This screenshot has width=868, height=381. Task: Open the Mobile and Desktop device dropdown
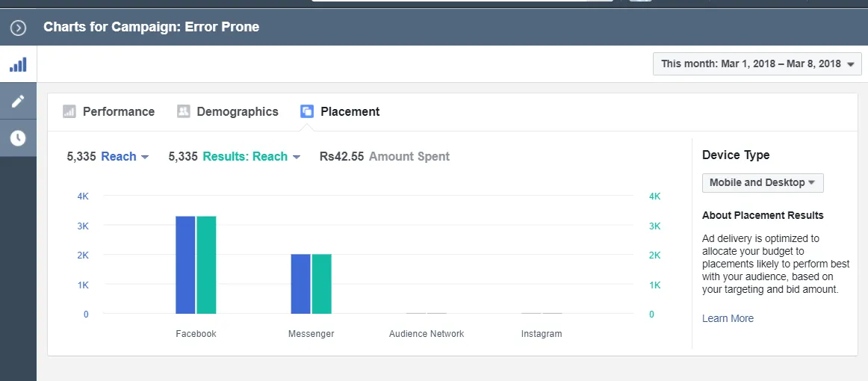[x=762, y=183]
